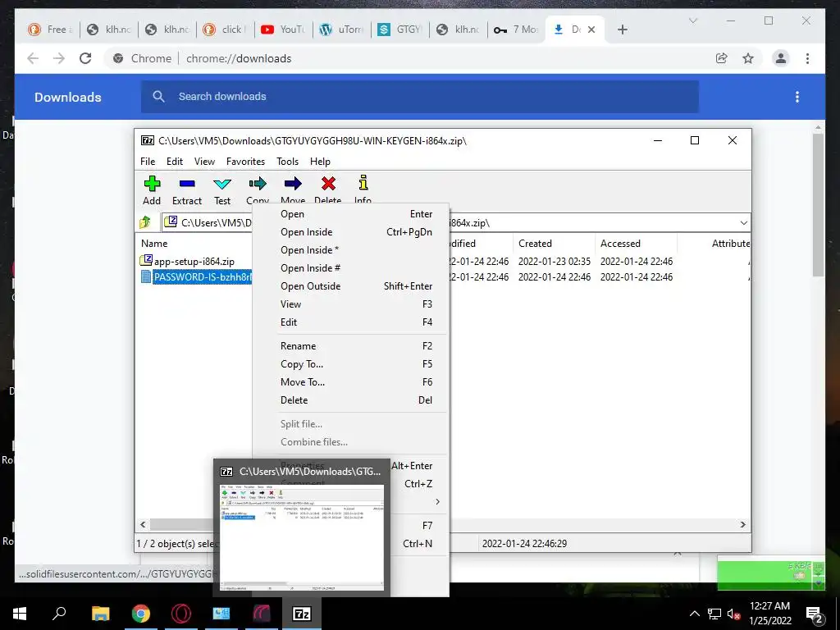Select the app-setup-i864.zip file row
The height and width of the screenshot is (630, 840).
click(194, 262)
